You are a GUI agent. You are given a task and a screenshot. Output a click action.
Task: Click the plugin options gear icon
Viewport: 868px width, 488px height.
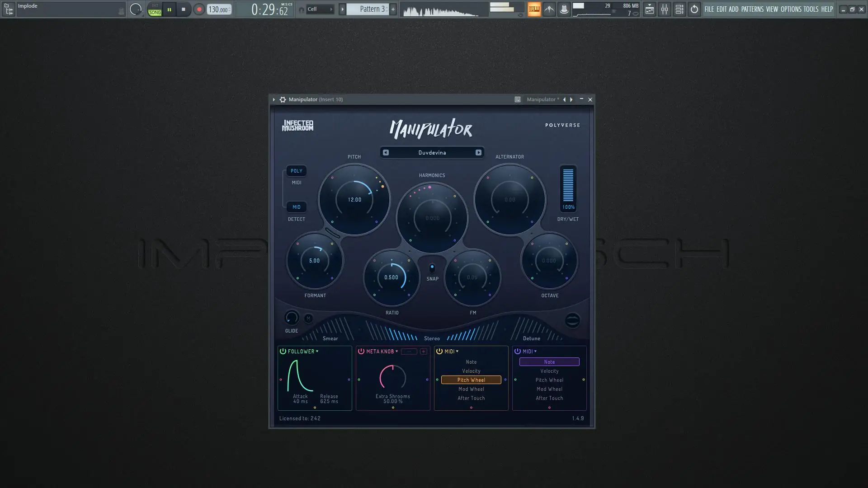coord(283,99)
